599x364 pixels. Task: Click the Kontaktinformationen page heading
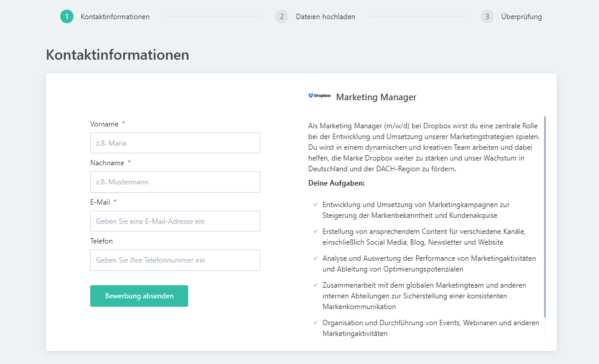(118, 55)
